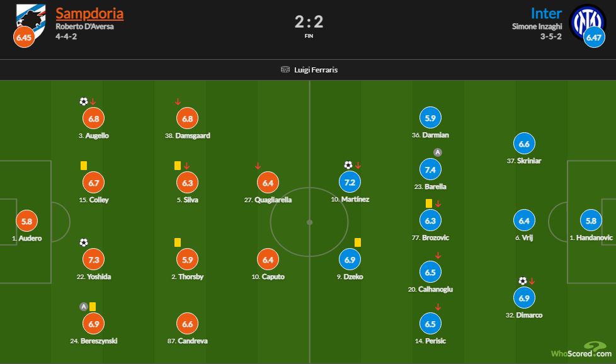Click the substitution arrow above Perisic
This screenshot has height=364, width=616.
[x=438, y=307]
